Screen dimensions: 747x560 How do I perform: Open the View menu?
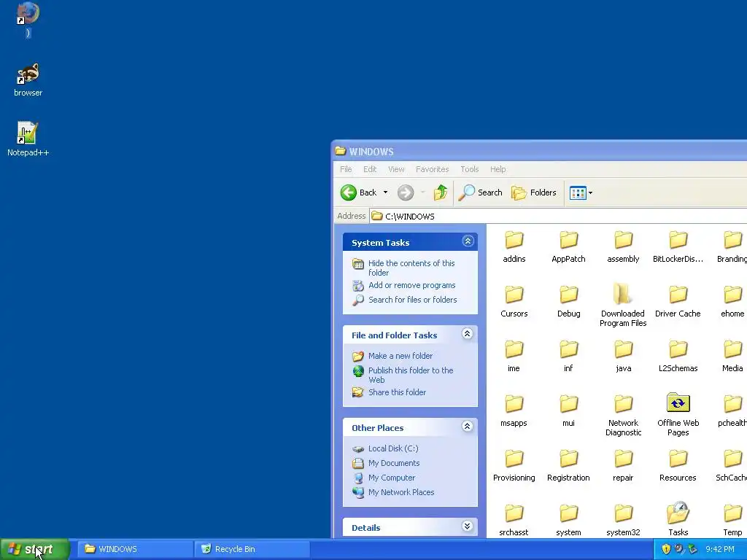(396, 169)
